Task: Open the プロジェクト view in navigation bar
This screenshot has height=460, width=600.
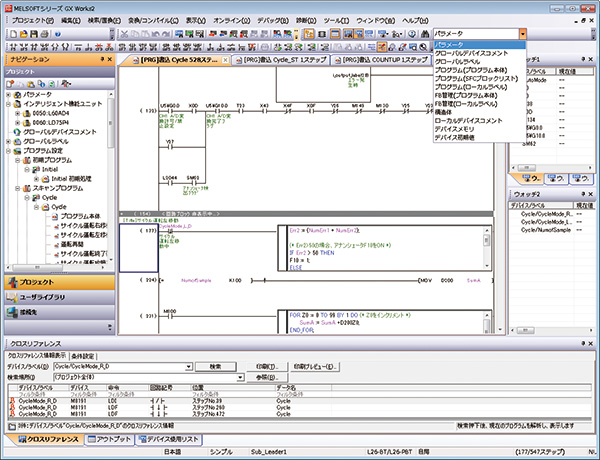Action: click(x=60, y=282)
